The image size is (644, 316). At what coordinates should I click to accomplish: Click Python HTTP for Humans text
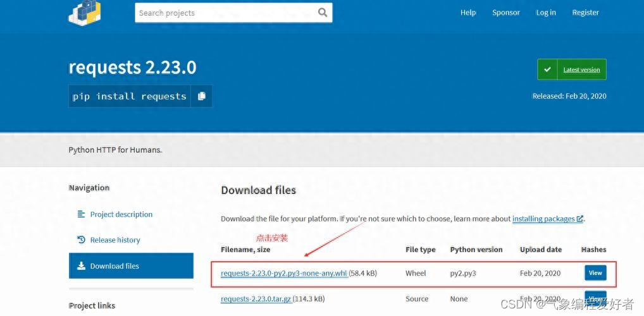click(115, 150)
